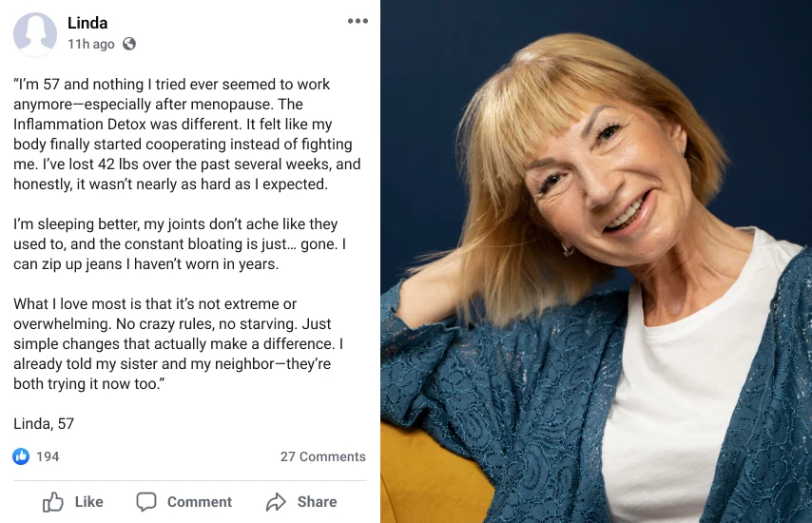Open the photo of the smiling woman
Viewport: 812px width, 523px height.
(x=596, y=261)
